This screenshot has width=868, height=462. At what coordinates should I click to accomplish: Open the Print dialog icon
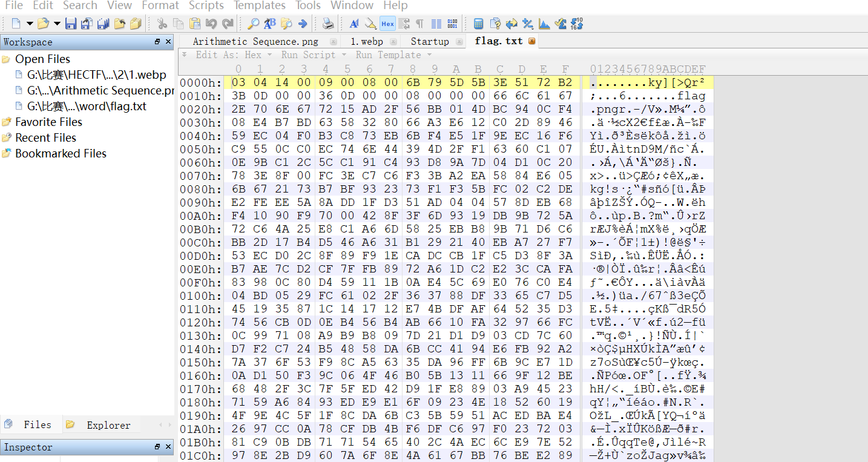pyautogui.click(x=327, y=23)
